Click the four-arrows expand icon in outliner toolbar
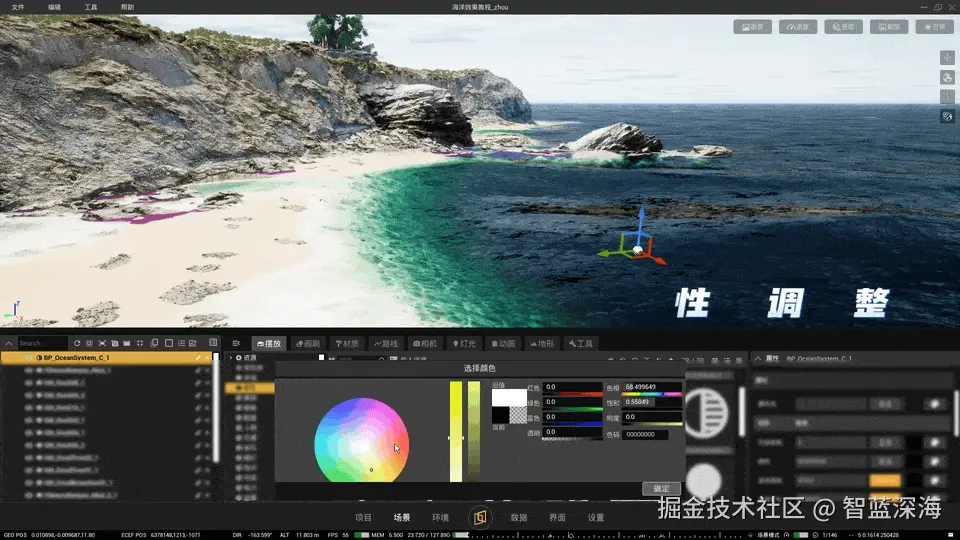The width and height of the screenshot is (960, 540). [x=140, y=343]
